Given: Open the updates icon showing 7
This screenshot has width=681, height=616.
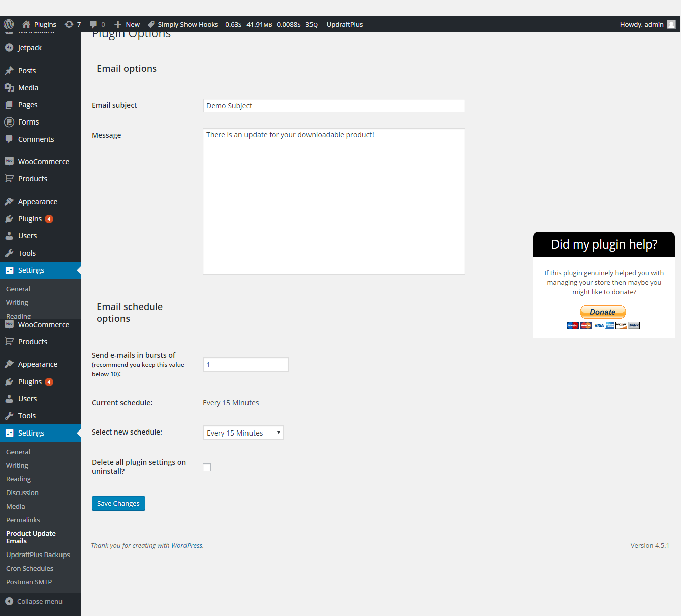Looking at the screenshot, I should 69,24.
